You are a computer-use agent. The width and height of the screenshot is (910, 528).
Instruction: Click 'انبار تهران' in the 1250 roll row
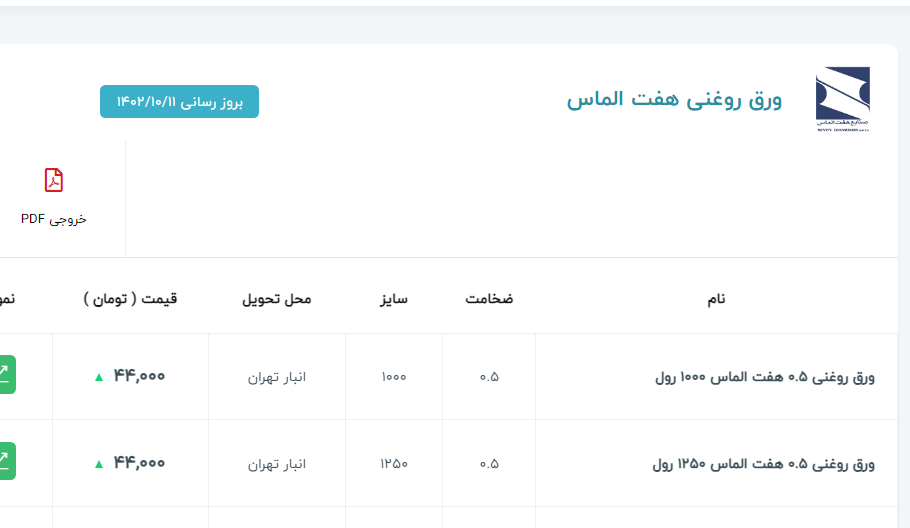point(277,464)
